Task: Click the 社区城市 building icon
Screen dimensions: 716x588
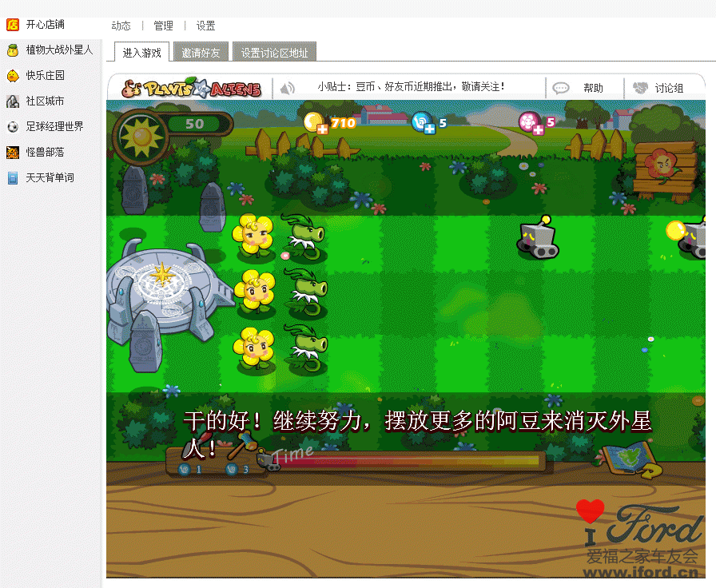Action: point(13,101)
